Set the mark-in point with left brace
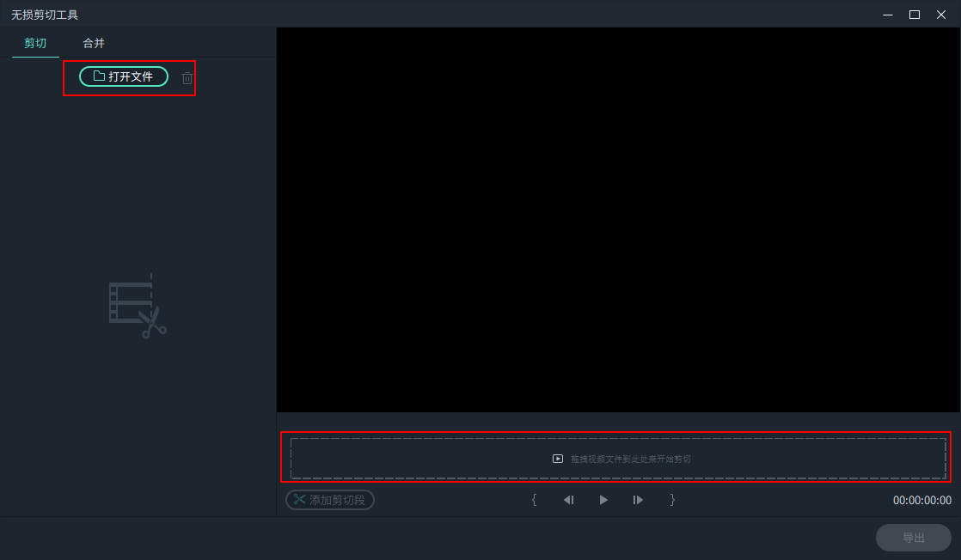 pyautogui.click(x=535, y=500)
